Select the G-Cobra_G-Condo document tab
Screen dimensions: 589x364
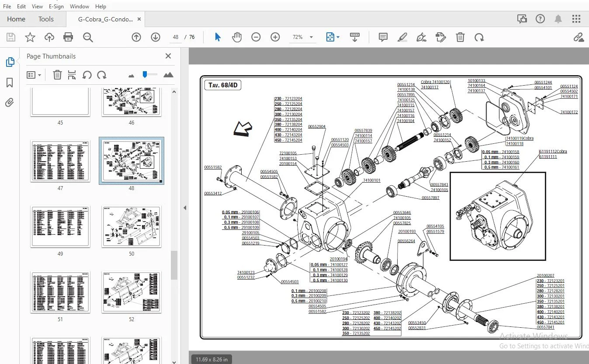(105, 19)
